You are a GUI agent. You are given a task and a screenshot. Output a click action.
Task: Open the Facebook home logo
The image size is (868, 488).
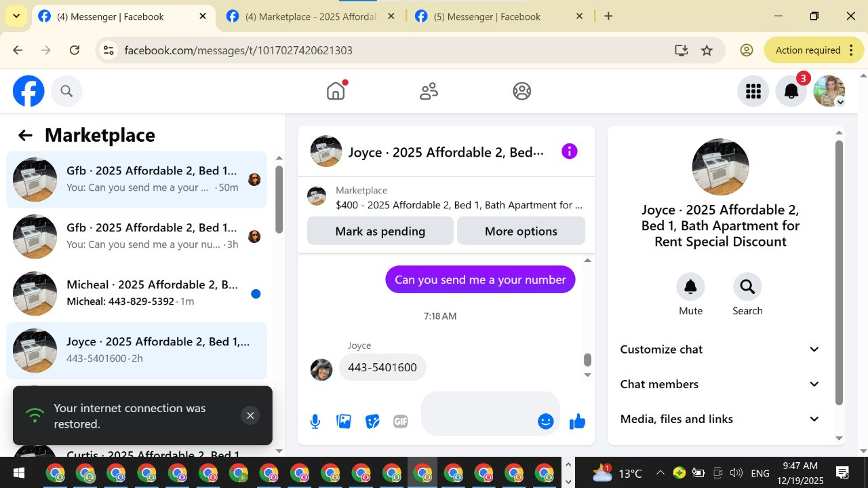[x=28, y=91]
